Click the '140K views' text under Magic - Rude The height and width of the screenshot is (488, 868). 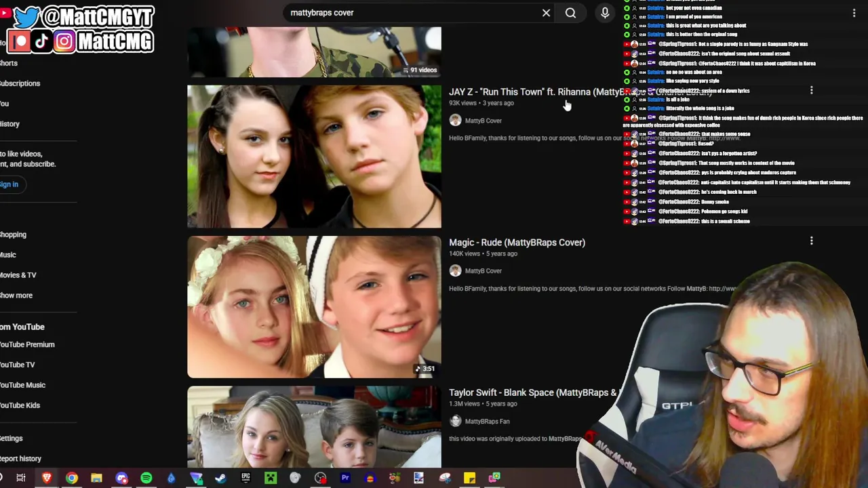[465, 253]
